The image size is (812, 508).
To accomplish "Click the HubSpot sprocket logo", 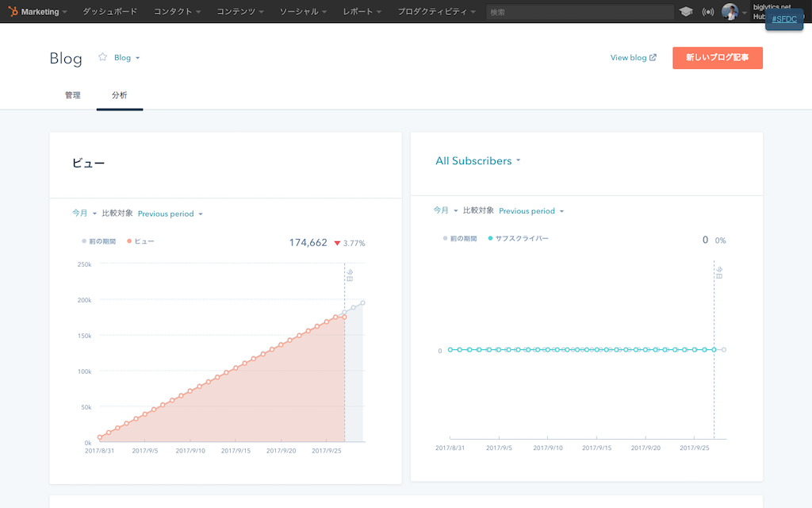I will (11, 11).
